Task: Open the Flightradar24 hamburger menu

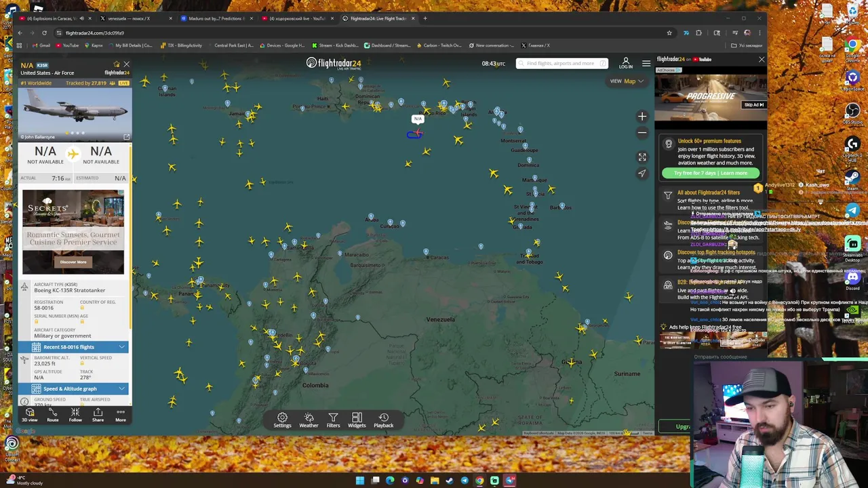Action: coord(646,63)
